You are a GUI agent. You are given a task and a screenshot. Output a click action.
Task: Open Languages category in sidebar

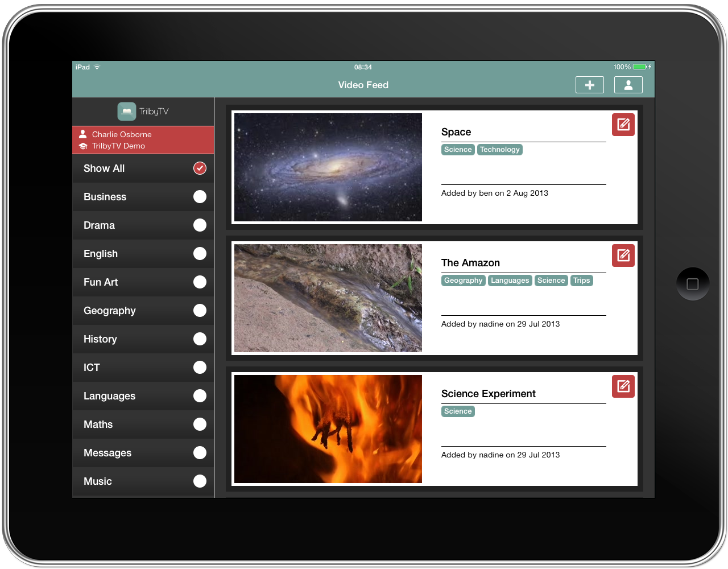pyautogui.click(x=110, y=396)
